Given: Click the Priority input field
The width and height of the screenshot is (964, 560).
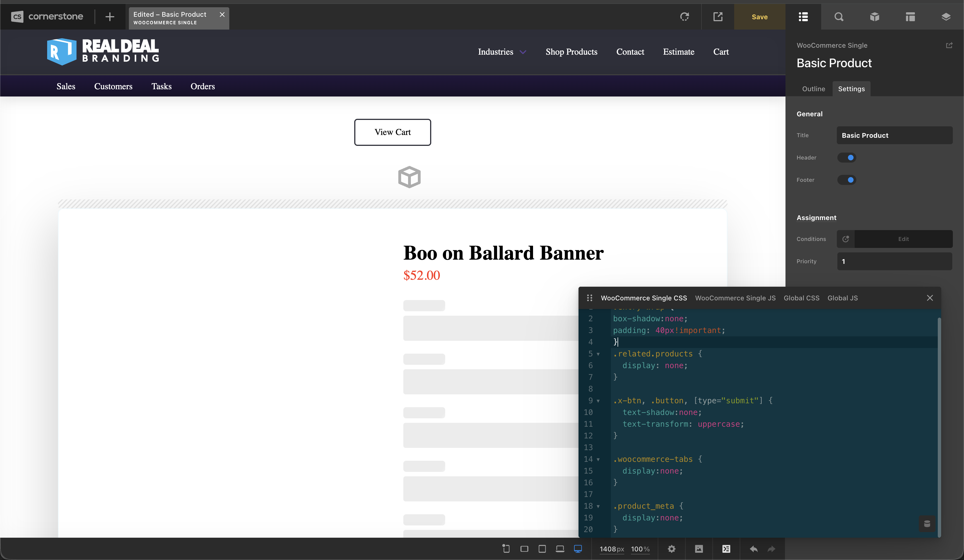Looking at the screenshot, I should 894,261.
